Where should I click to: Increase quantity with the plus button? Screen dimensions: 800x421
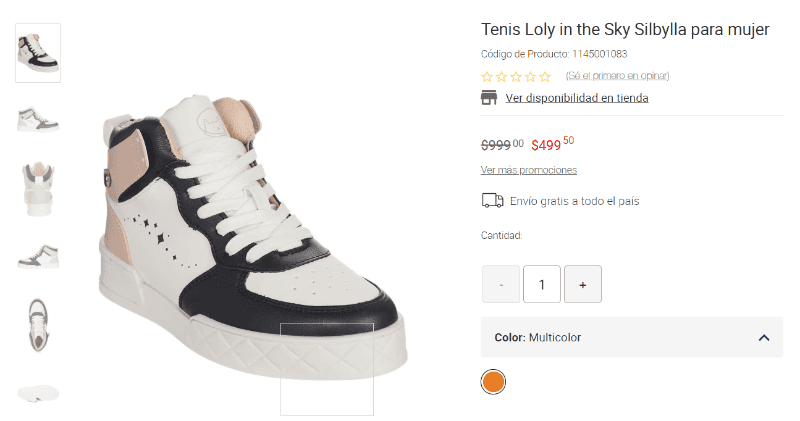(582, 284)
